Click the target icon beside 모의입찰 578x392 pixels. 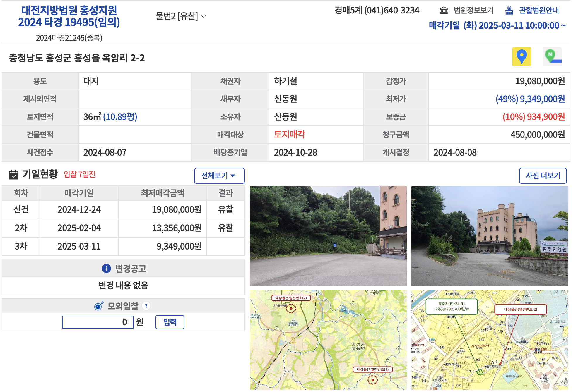[x=99, y=306]
